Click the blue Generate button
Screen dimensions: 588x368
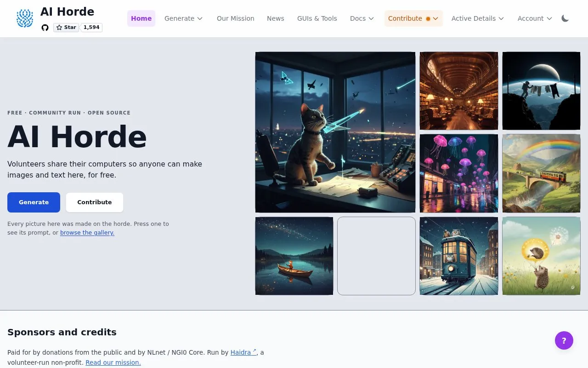pyautogui.click(x=34, y=202)
